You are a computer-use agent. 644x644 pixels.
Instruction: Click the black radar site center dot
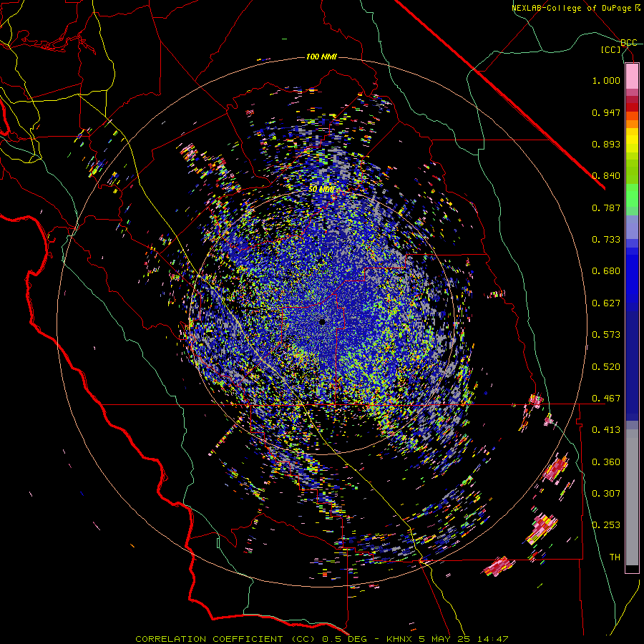pos(322,322)
